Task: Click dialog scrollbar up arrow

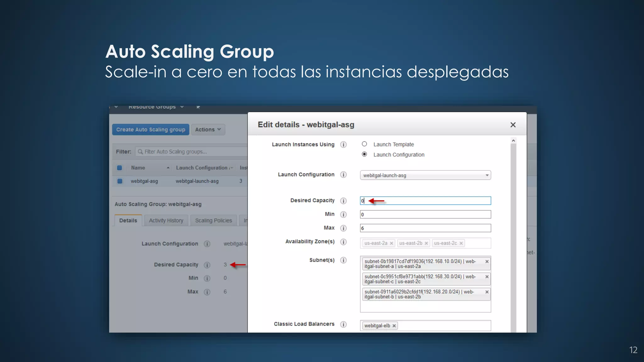Action: [513, 141]
